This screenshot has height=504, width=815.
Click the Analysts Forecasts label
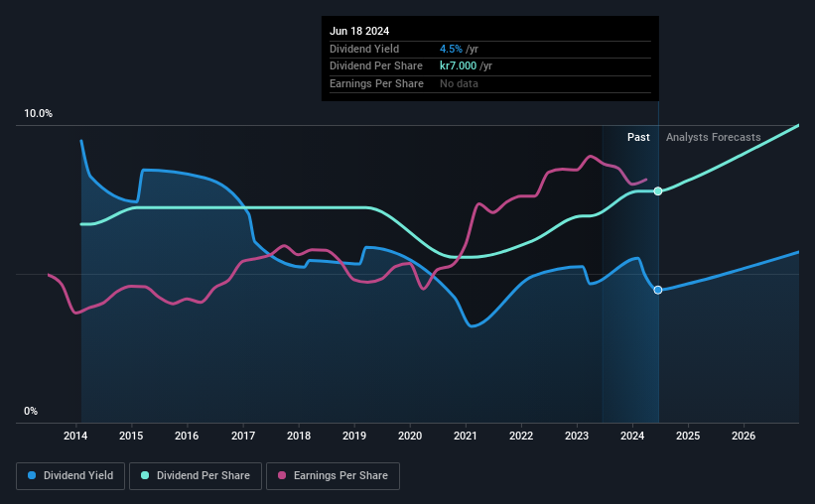click(x=713, y=137)
